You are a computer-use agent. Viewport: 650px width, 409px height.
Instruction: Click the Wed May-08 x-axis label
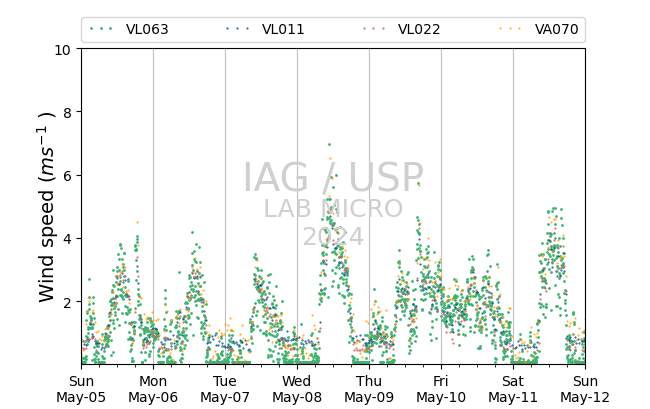pos(297,389)
